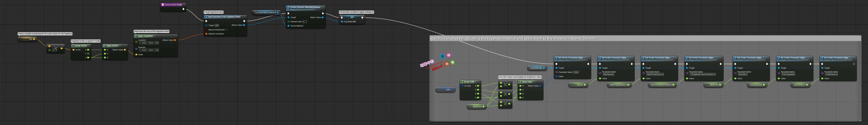
Task: Click Add StaticMesh function icon
Action: (x=206, y=17)
